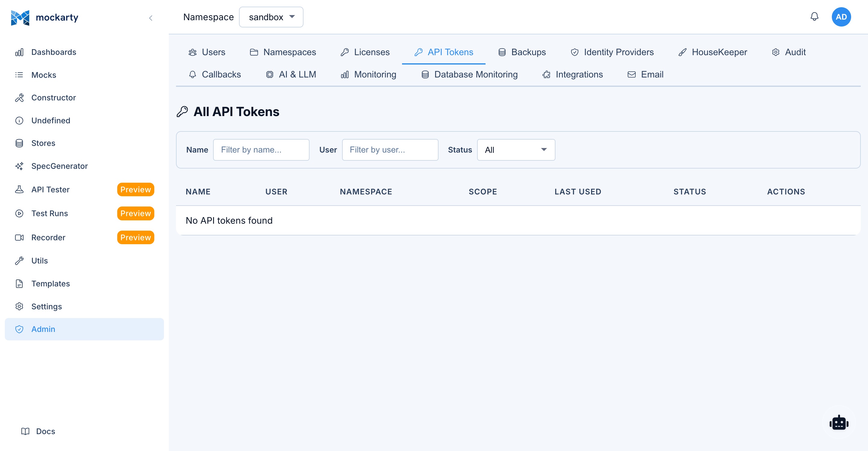Open the chatbot assistant robot icon
The width and height of the screenshot is (868, 451).
(x=839, y=423)
